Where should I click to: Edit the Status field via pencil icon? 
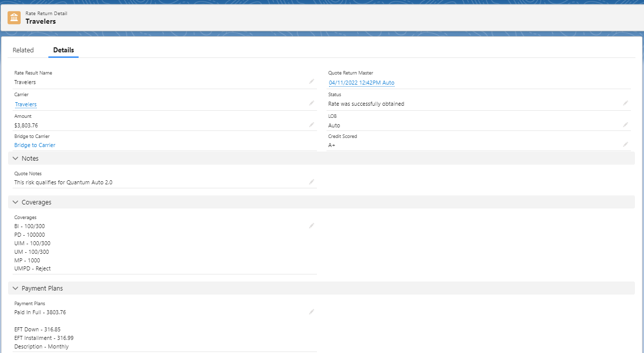[x=625, y=103]
